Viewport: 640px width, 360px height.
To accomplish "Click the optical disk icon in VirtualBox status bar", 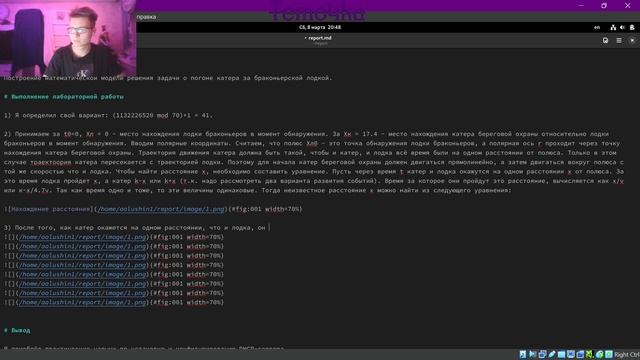I will coord(523,354).
